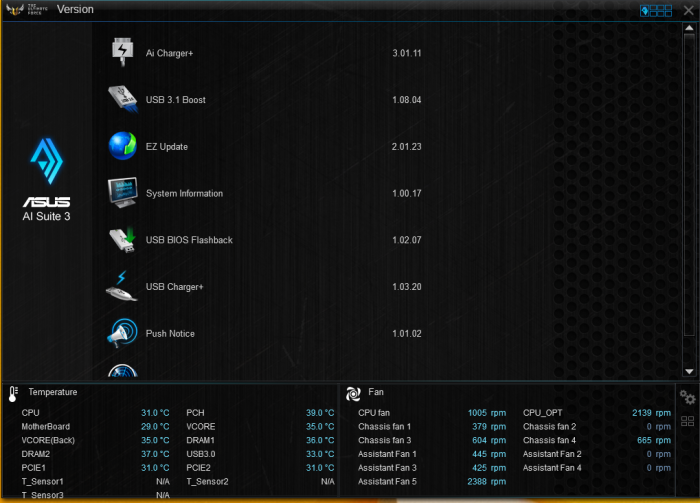
Task: Click the PCH temperature 39.0 °C value
Action: 320,413
